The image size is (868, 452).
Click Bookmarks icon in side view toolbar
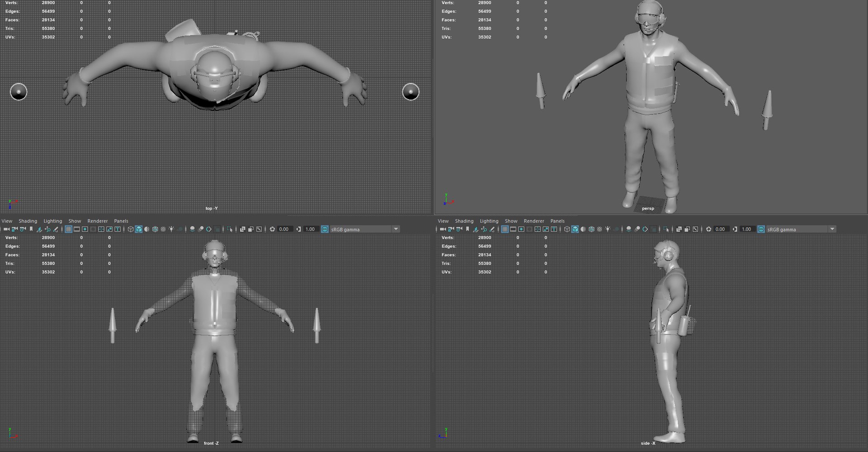tap(467, 229)
